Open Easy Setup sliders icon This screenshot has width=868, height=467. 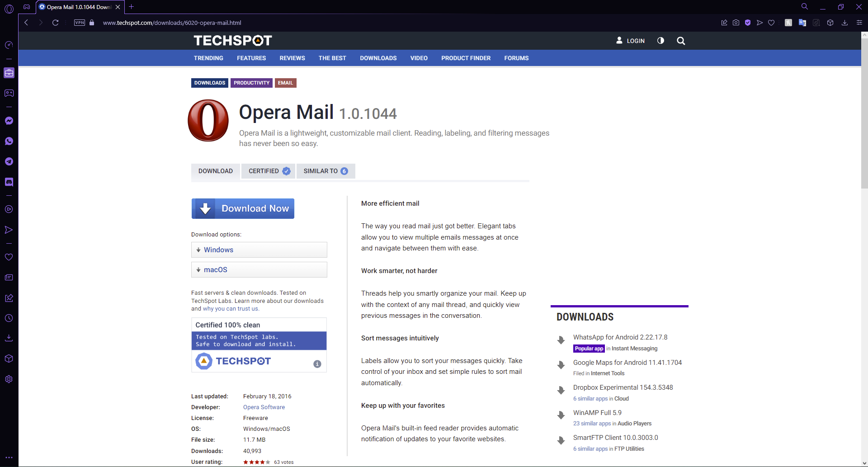pyautogui.click(x=859, y=23)
